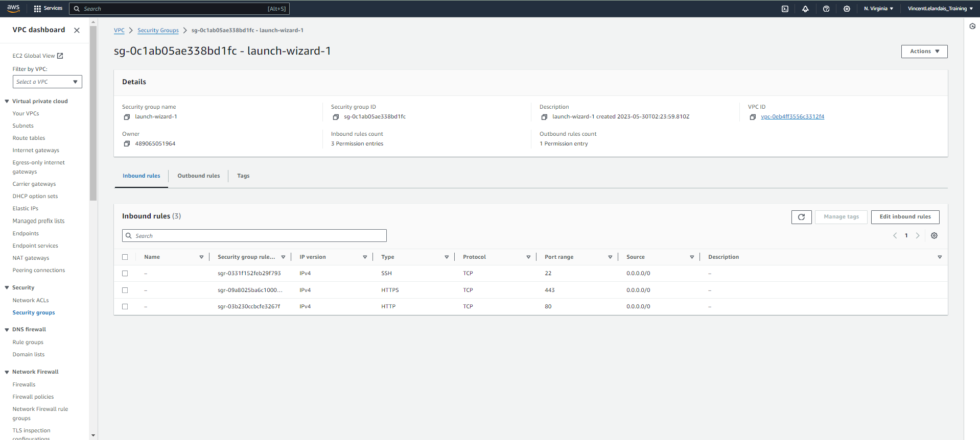Open the AWS Services grid menu
The height and width of the screenshot is (440, 980).
48,9
